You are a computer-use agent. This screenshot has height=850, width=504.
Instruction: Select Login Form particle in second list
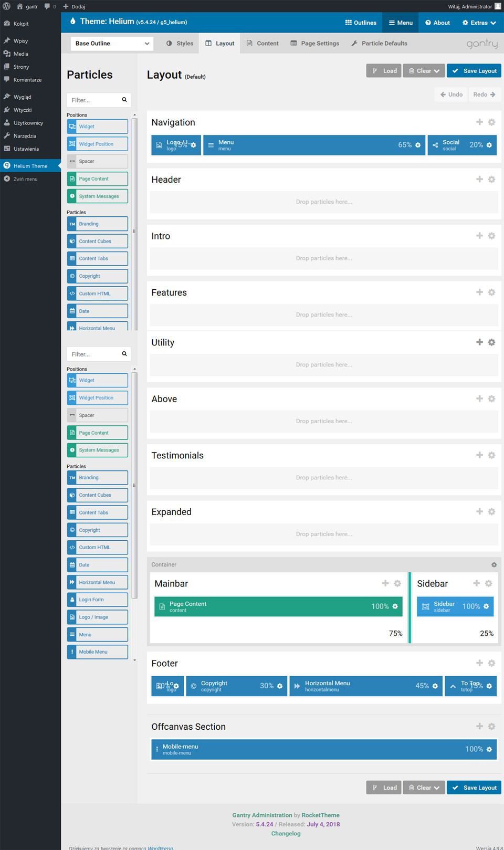(x=98, y=600)
